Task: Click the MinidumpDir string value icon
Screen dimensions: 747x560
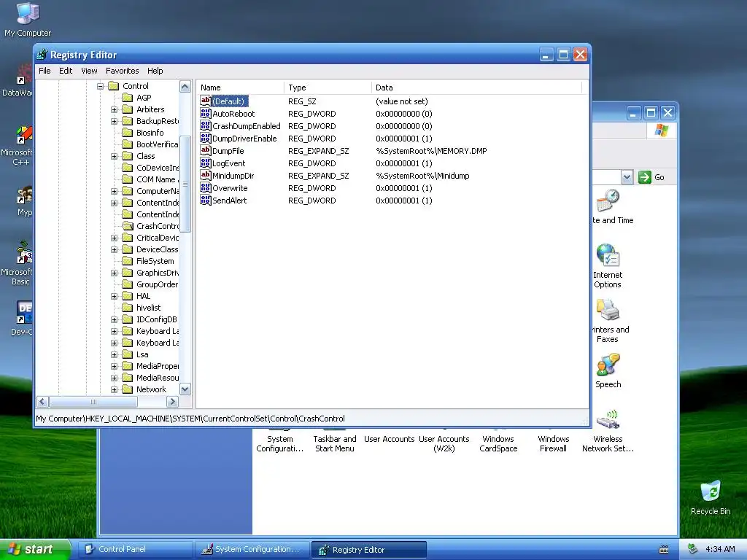Action: [x=205, y=175]
